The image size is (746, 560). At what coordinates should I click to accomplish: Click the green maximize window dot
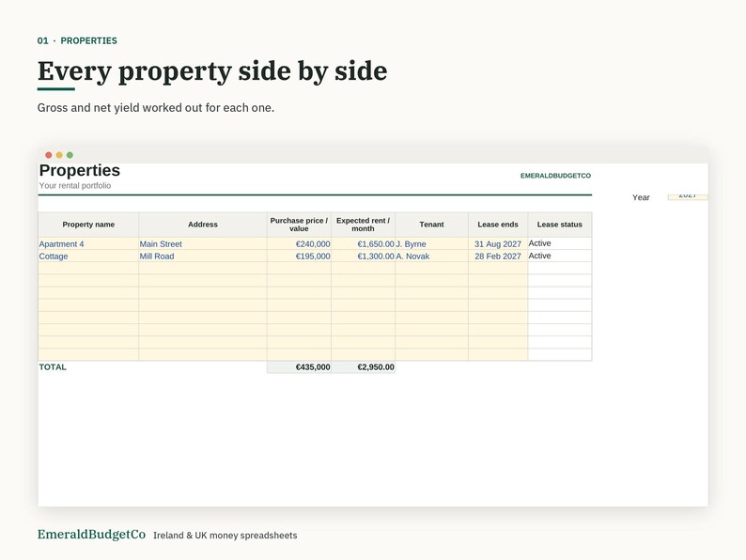tap(70, 155)
